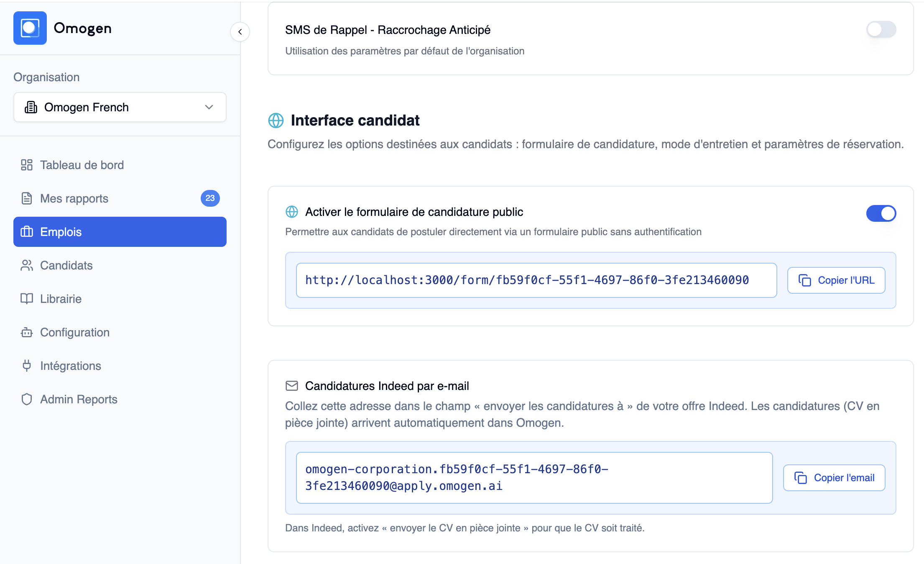Click the Interface candidat heading

coord(355,120)
